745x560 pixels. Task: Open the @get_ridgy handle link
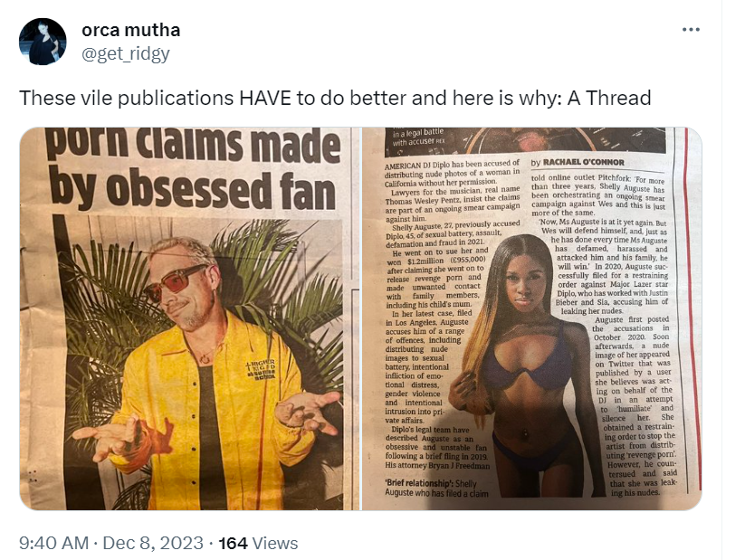pos(126,53)
